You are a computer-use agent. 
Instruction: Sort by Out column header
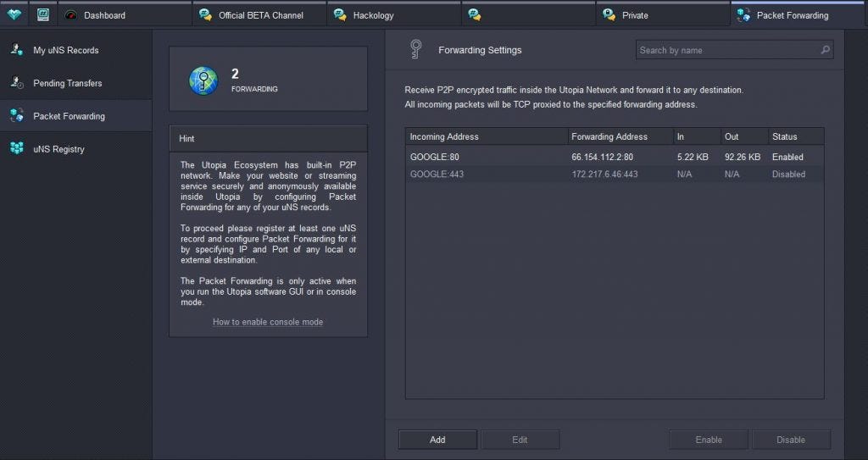tap(744, 136)
